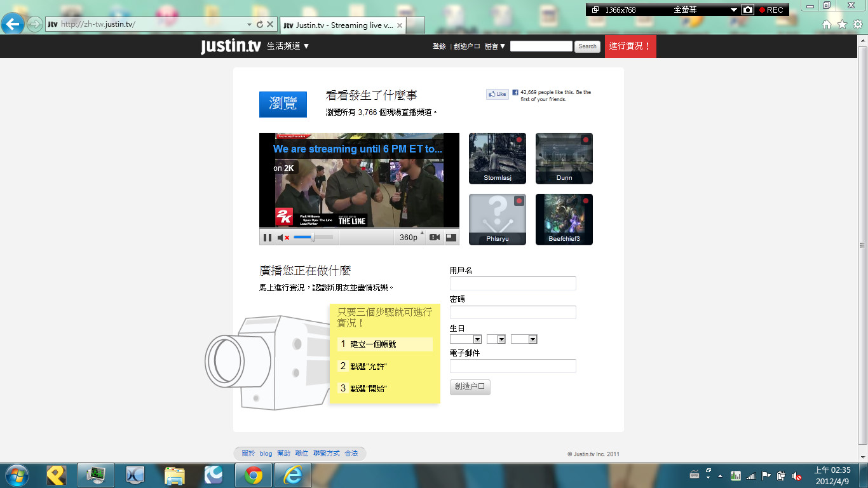Screen dimensions: 868x488
Task: Open the Windows Start menu
Action: tap(16, 475)
